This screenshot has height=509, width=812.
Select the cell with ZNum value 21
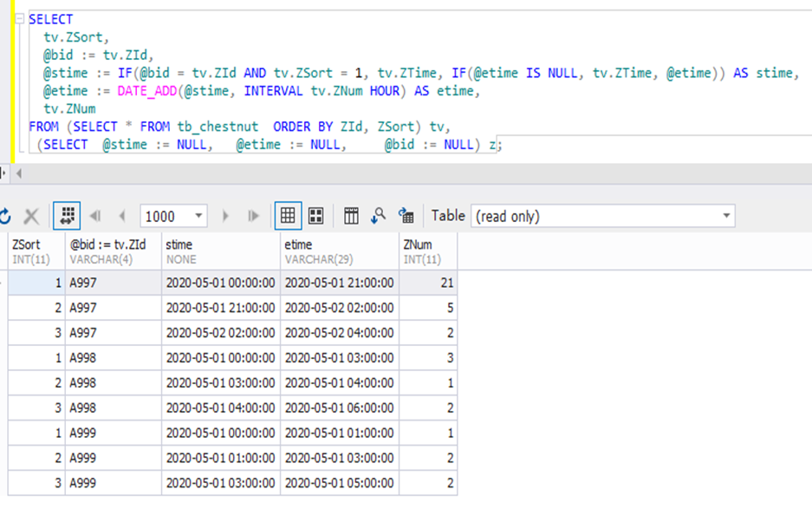(428, 283)
